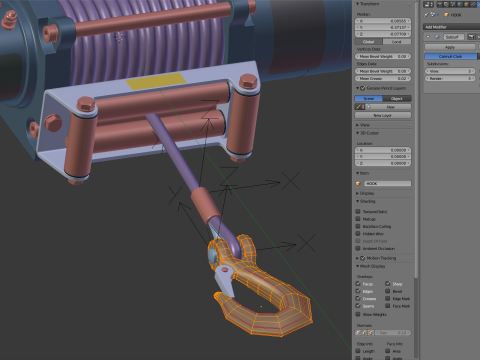Click the pin icon beside the HOOK breadcrumb

pyautogui.click(x=426, y=15)
